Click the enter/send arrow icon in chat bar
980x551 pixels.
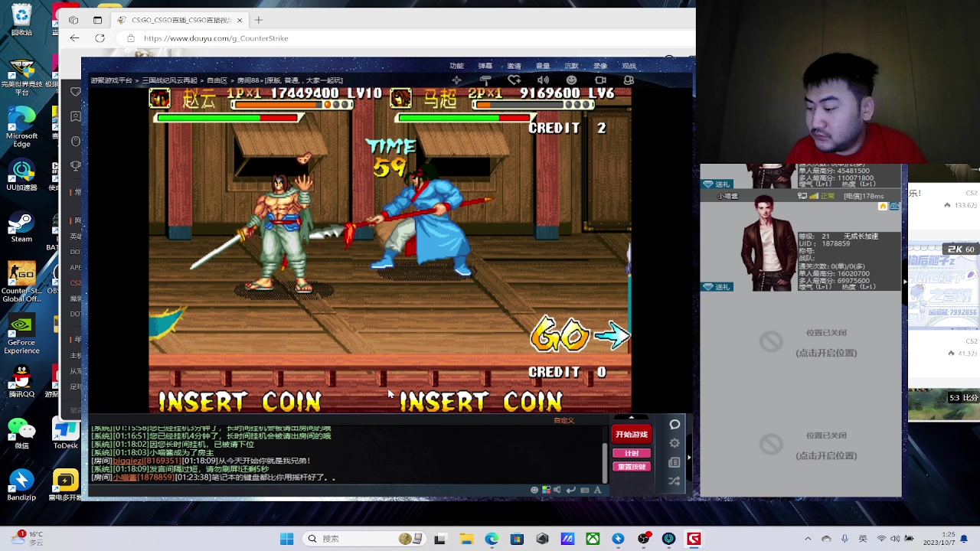click(x=570, y=490)
